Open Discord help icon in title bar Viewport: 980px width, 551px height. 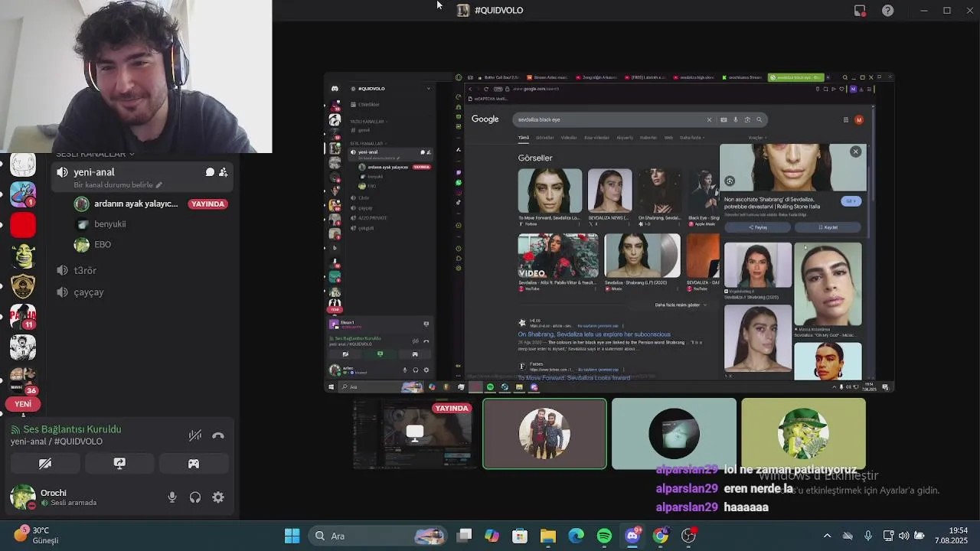[887, 11]
